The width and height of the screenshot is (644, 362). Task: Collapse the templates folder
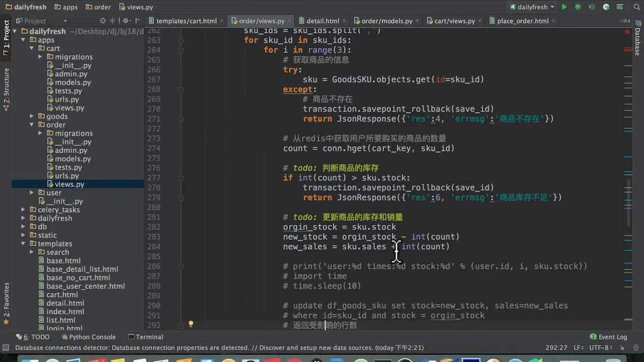[x=23, y=243]
